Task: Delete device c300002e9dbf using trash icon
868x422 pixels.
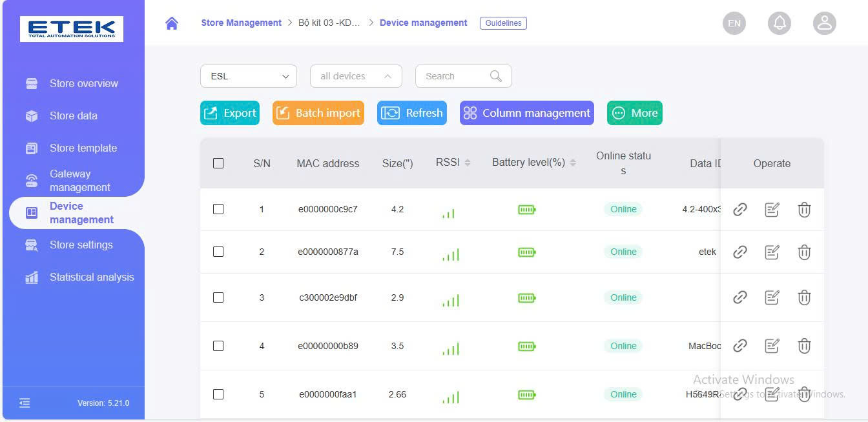Action: 804,297
